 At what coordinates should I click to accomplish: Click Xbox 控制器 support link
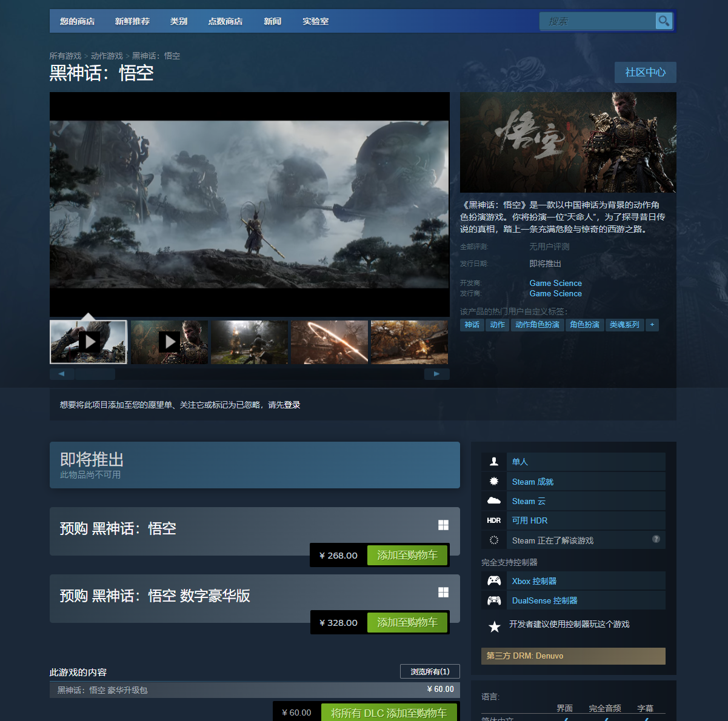[x=534, y=581]
